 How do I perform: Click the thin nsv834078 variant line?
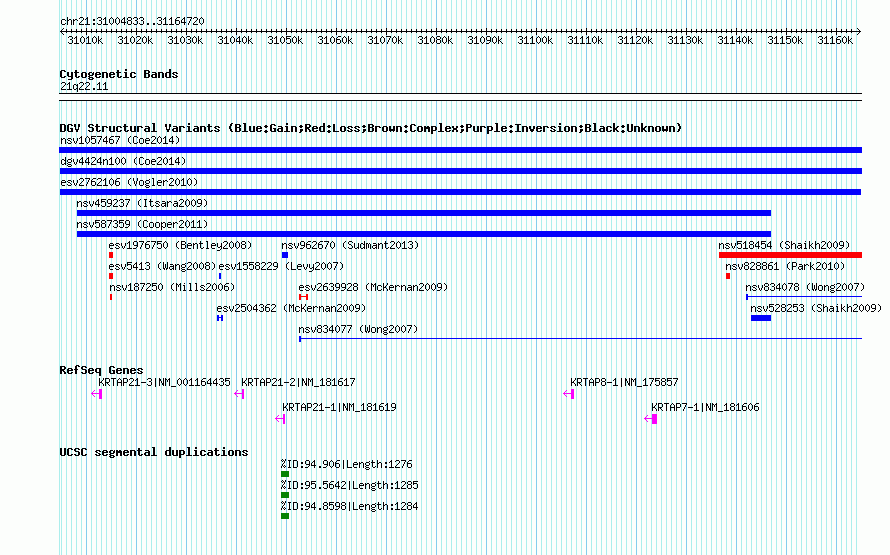(x=804, y=297)
